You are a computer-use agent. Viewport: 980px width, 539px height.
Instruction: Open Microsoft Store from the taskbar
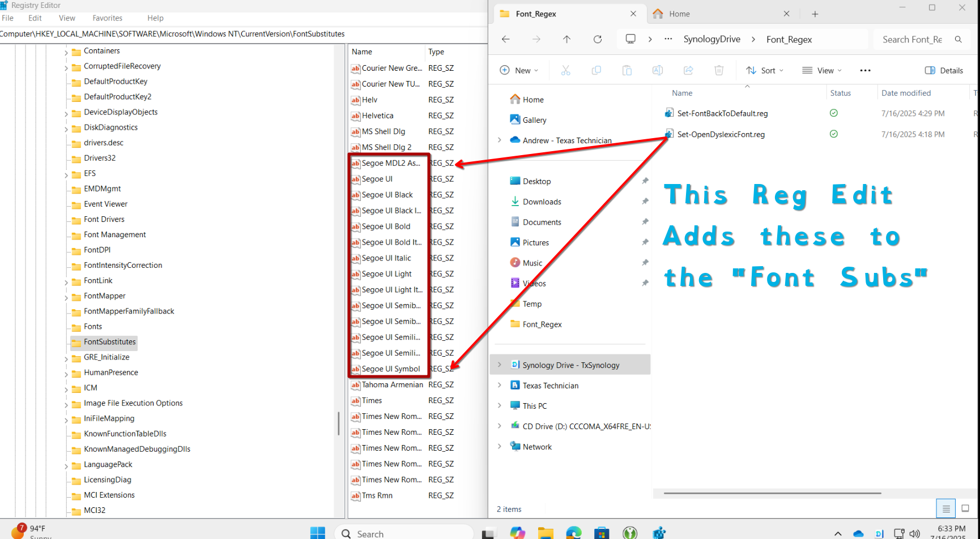602,533
